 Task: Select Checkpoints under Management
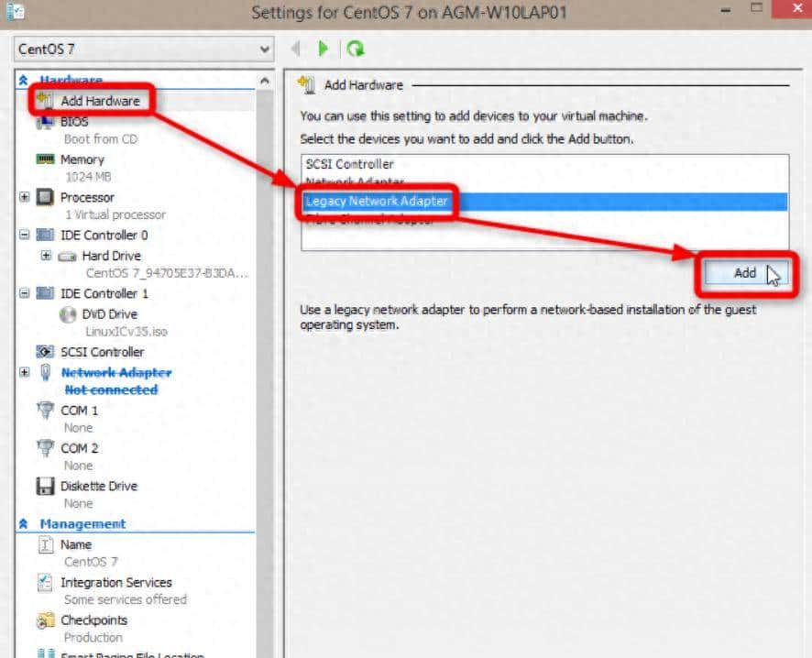coord(93,620)
